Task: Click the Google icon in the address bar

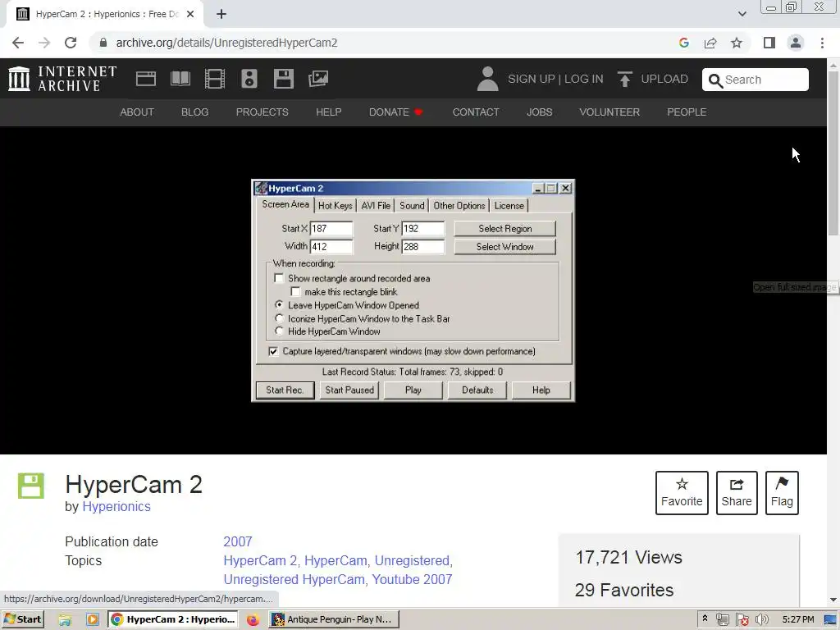Action: tap(683, 43)
